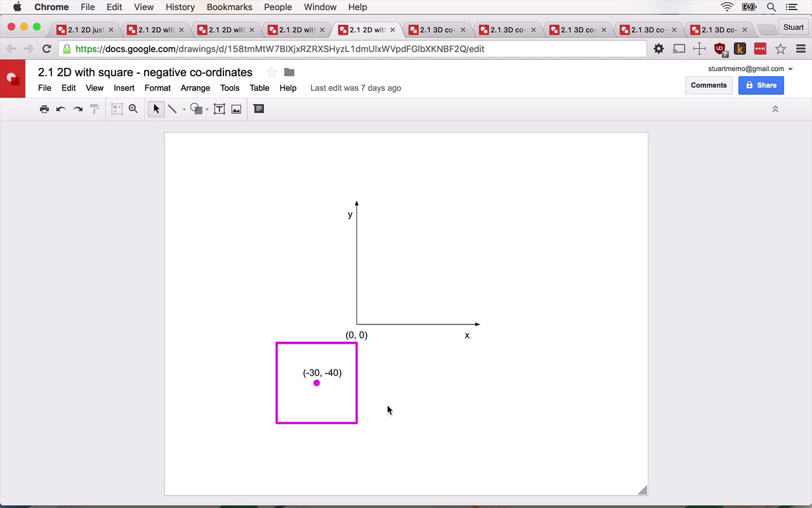
Task: Click the 'x' axis label
Action: [467, 335]
